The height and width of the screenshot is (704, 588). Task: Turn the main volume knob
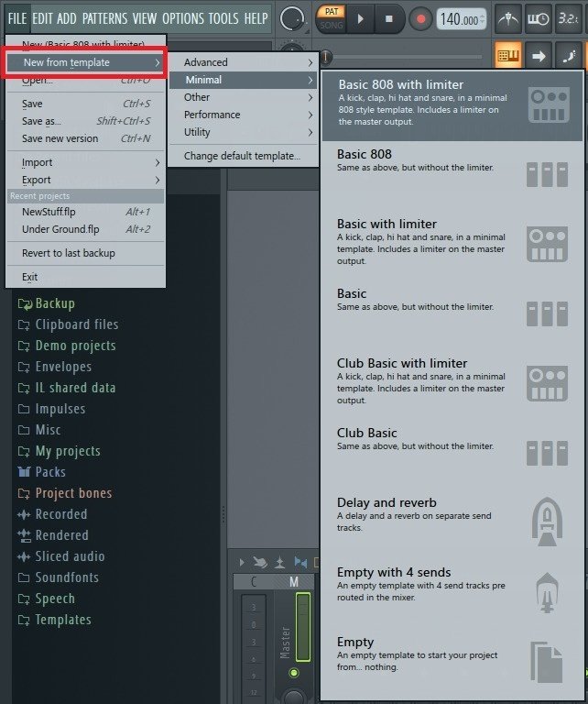click(x=292, y=19)
